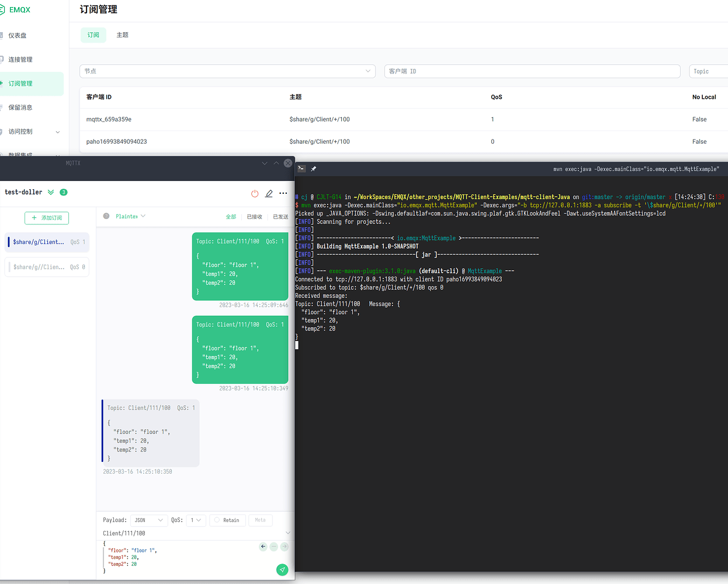Click the edit connection pencil icon
728x584 pixels.
pyautogui.click(x=269, y=193)
